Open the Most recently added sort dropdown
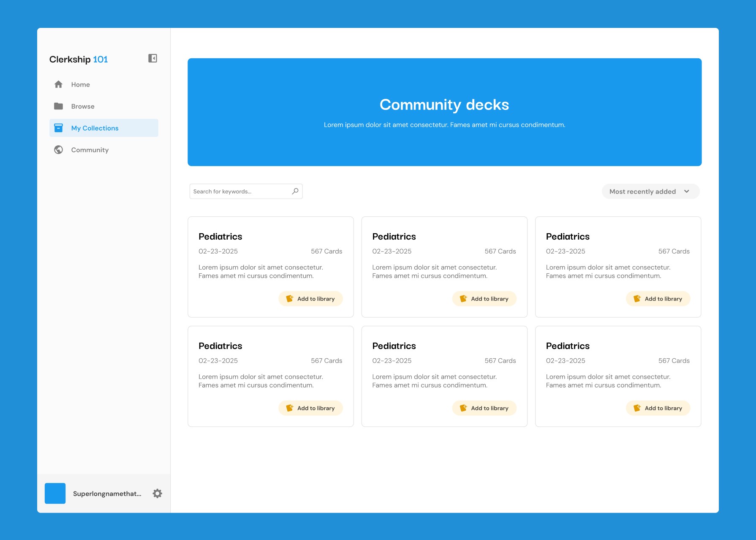 pos(650,191)
